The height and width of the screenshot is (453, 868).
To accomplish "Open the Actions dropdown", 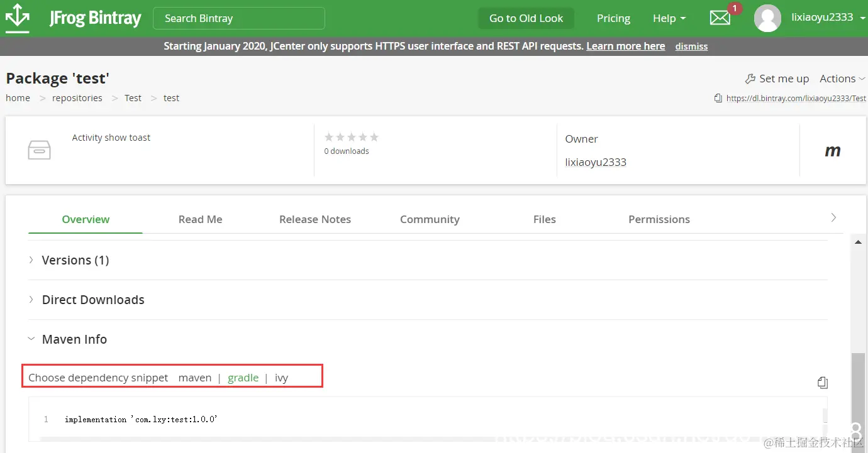I will tap(842, 79).
